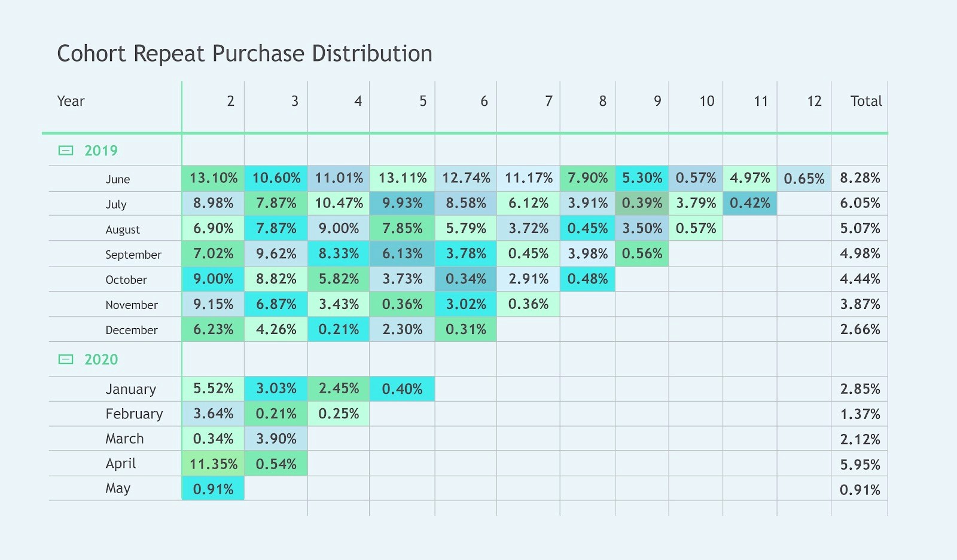This screenshot has height=560, width=957.
Task: Select the May row label
Action: [x=118, y=488]
